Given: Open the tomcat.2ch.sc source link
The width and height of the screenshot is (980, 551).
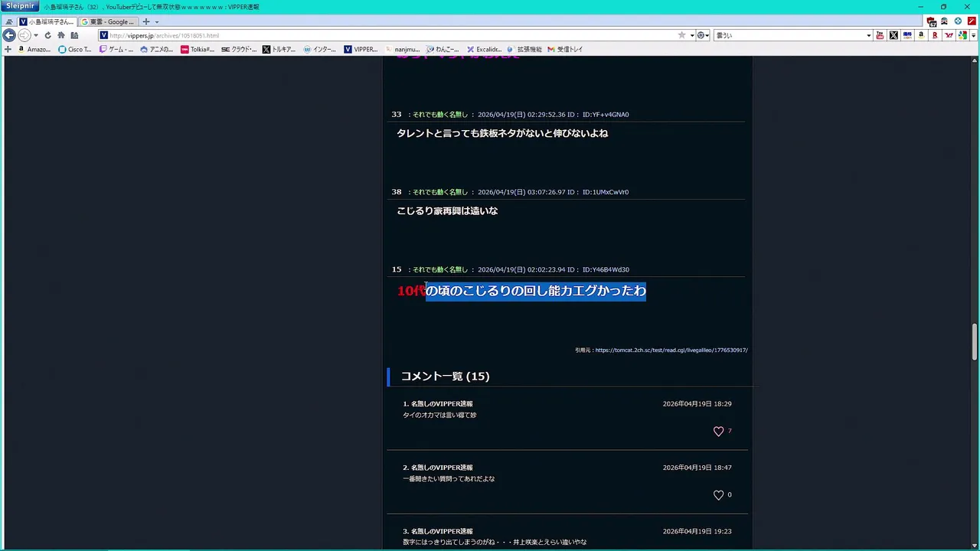Looking at the screenshot, I should pos(671,350).
